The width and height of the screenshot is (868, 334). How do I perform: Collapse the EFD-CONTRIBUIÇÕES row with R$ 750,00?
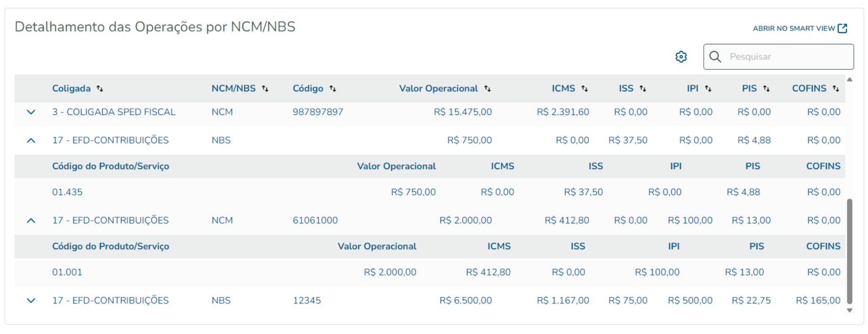[x=31, y=140]
